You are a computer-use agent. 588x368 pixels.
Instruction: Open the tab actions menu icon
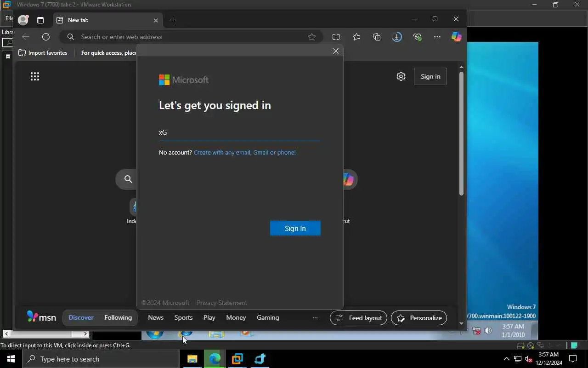pos(40,20)
